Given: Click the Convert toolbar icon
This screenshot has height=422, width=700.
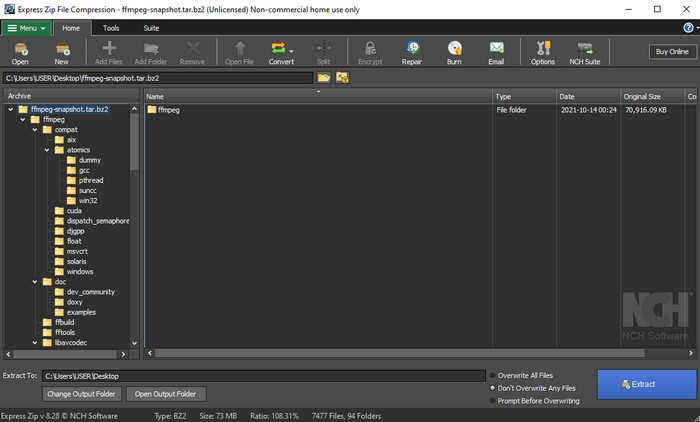Looking at the screenshot, I should [279, 53].
